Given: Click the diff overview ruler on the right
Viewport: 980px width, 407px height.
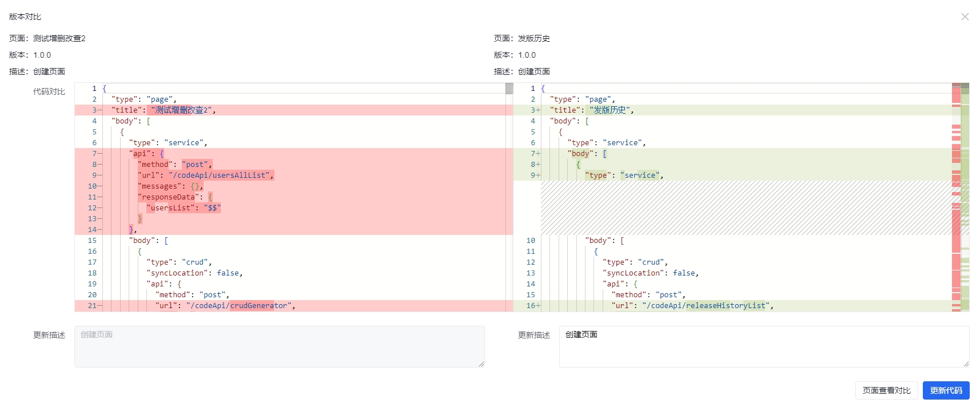Looking at the screenshot, I should pos(961,197).
